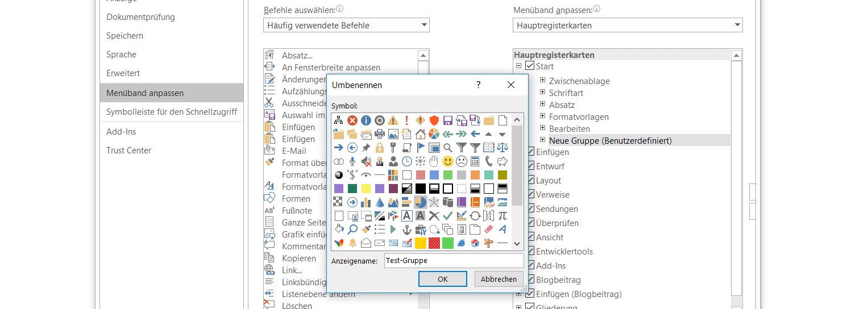
Task: Expand the Schriftart group
Action: pos(542,93)
